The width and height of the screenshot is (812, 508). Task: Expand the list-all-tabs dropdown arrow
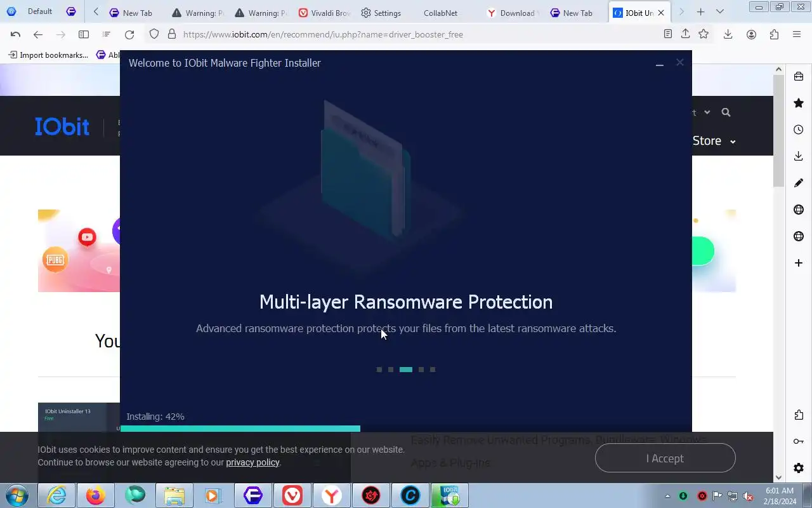(719, 12)
